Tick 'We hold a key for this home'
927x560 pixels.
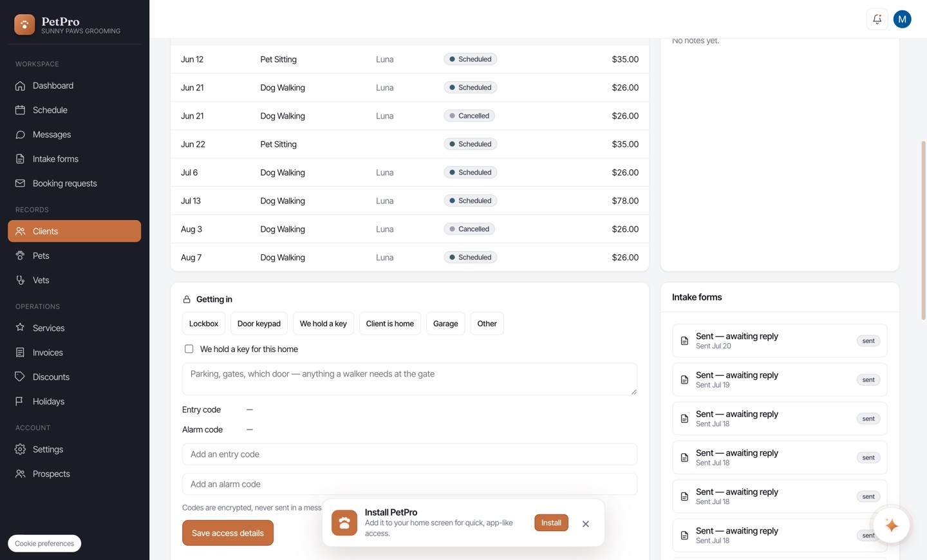(x=189, y=349)
